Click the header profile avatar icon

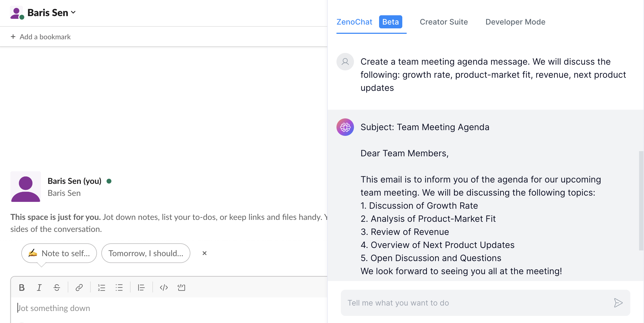click(17, 13)
